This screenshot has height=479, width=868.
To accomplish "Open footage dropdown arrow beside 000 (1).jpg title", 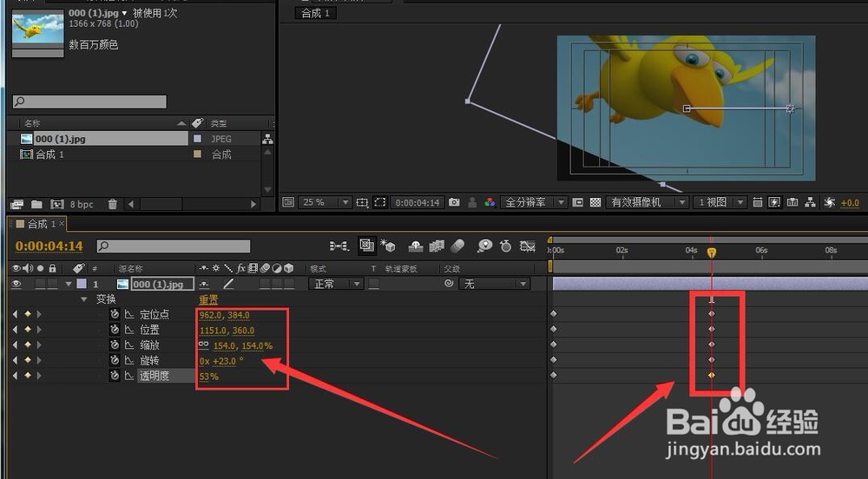I will [124, 13].
